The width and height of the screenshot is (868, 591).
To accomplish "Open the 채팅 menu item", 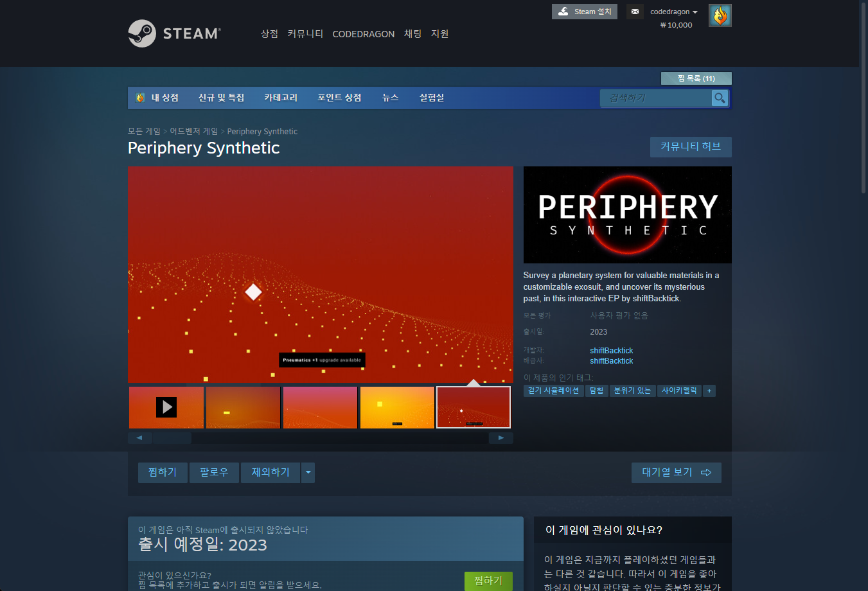I will click(412, 33).
